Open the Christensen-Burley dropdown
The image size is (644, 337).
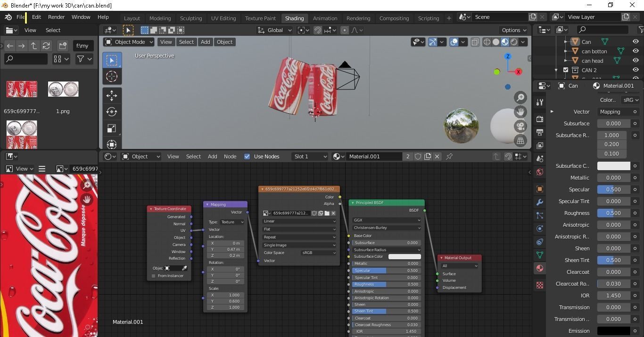click(x=387, y=228)
